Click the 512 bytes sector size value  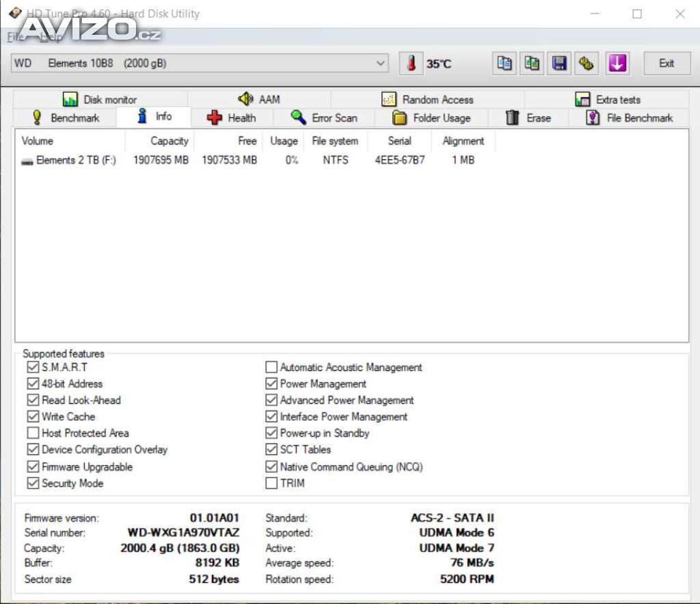[214, 579]
